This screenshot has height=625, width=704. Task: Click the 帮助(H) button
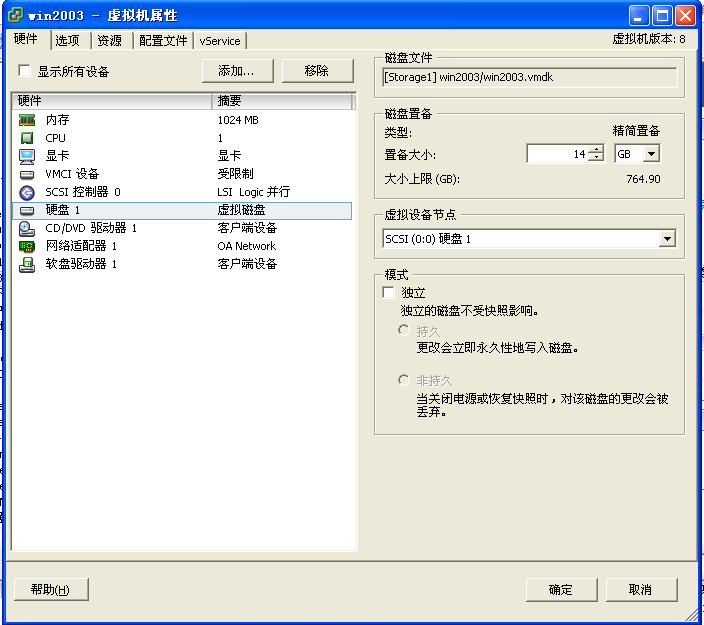pyautogui.click(x=51, y=589)
